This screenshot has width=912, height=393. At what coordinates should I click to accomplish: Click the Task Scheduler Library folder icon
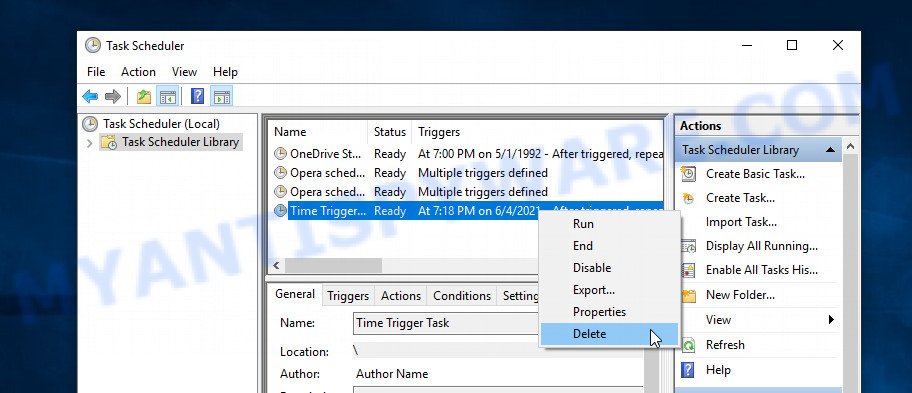[x=109, y=142]
